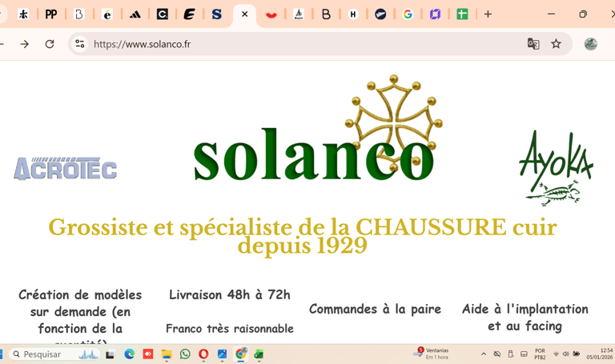Image resolution: width=615 pixels, height=364 pixels.
Task: Show hidden system tray icons
Action: (484, 354)
